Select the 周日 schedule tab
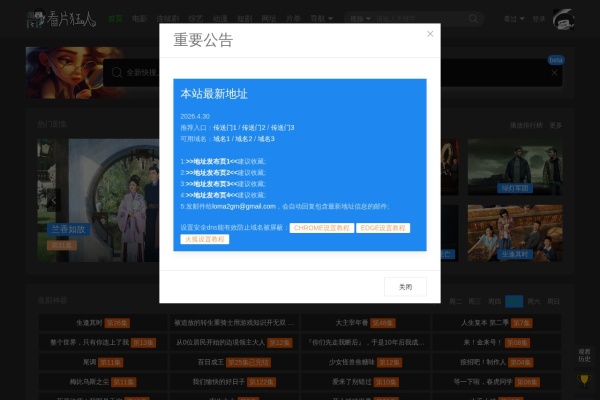This screenshot has width=600, height=400. pyautogui.click(x=553, y=302)
